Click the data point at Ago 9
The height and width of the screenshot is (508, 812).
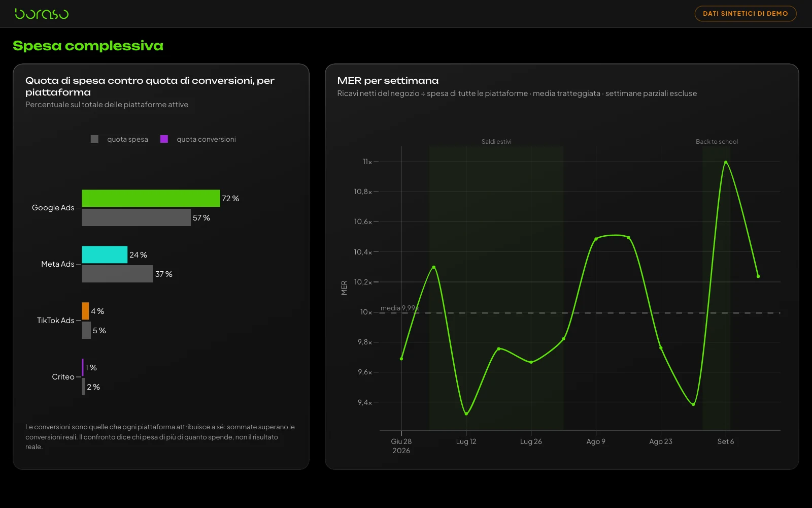coord(596,239)
